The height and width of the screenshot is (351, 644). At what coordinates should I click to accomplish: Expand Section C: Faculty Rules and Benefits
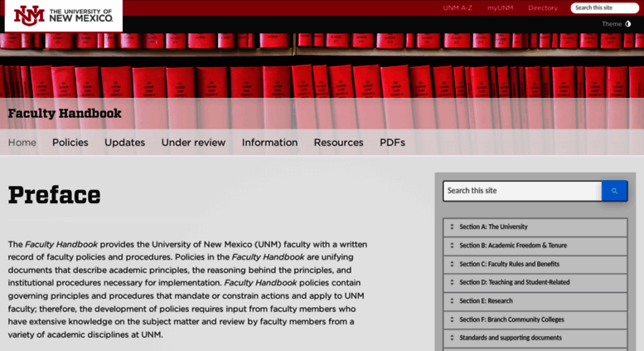pyautogui.click(x=535, y=264)
